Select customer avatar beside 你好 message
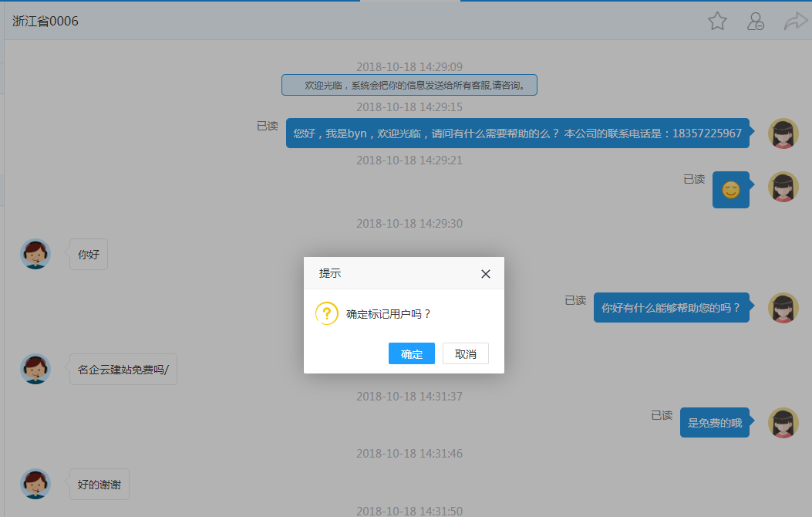 [x=35, y=254]
